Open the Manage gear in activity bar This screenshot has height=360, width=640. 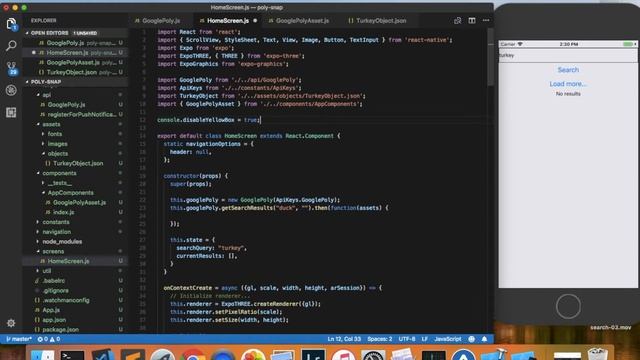click(x=11, y=323)
